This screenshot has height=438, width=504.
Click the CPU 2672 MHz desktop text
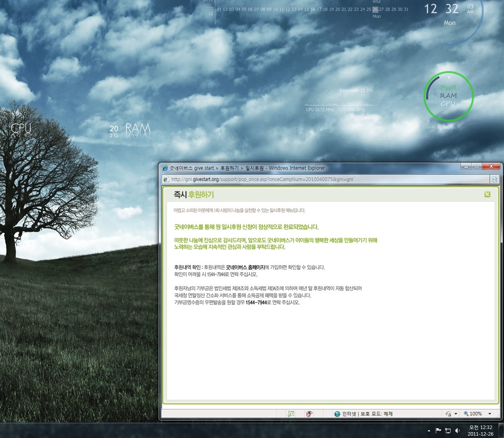320,110
